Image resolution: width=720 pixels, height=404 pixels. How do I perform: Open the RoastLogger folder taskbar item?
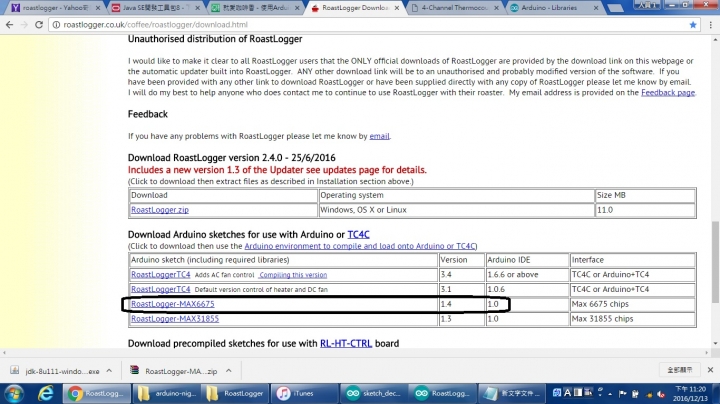coord(235,393)
